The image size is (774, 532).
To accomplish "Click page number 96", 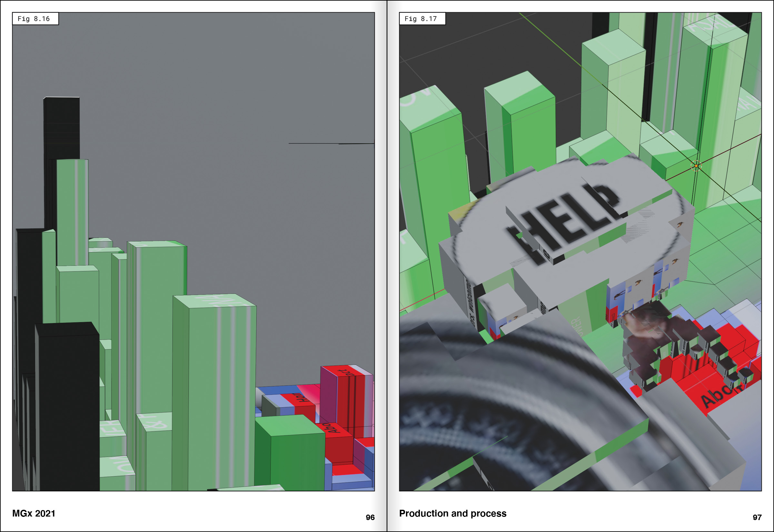I will pos(370,517).
